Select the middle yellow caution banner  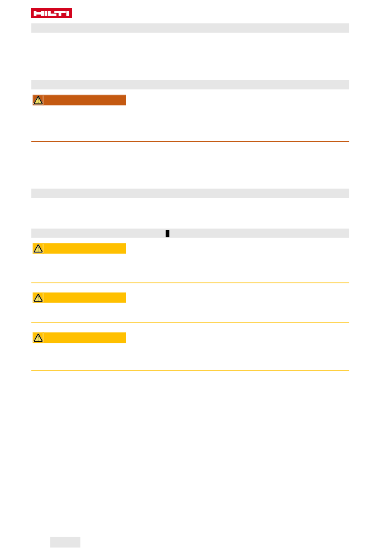click(x=85, y=298)
